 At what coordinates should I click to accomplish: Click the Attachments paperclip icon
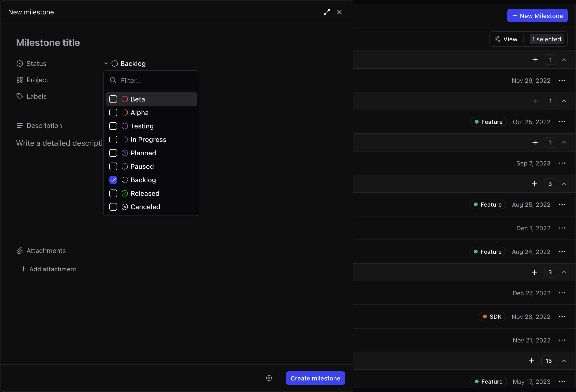20,251
